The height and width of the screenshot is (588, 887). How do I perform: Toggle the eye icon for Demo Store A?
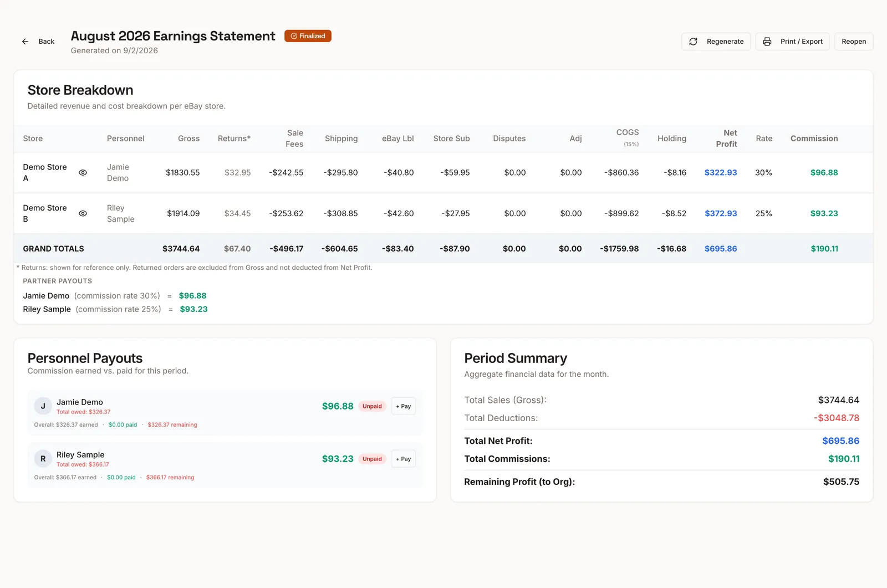[x=83, y=172]
